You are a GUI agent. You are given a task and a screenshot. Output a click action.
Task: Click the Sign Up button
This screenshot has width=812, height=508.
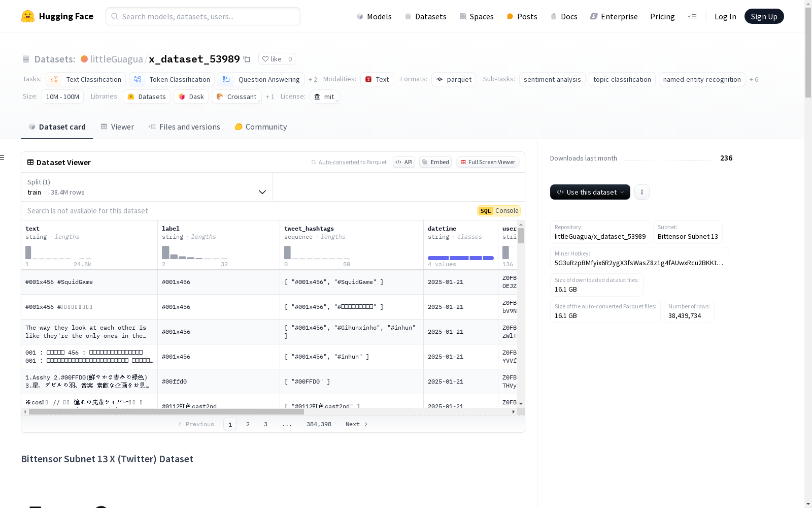(x=764, y=16)
